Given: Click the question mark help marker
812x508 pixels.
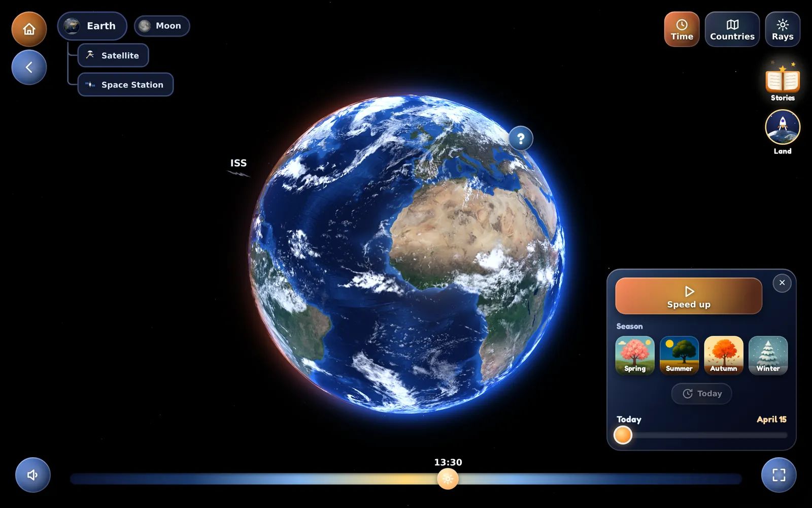Looking at the screenshot, I should pos(521,138).
